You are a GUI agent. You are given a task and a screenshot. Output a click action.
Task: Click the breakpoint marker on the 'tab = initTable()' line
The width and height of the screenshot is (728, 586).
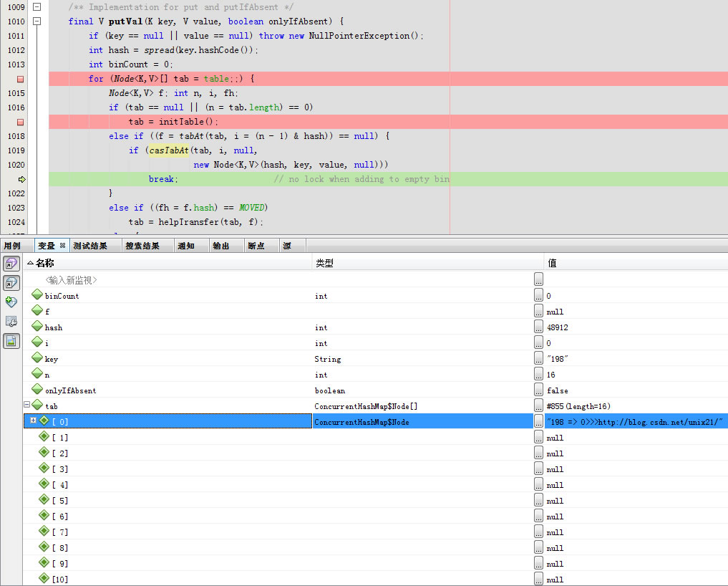(x=20, y=123)
